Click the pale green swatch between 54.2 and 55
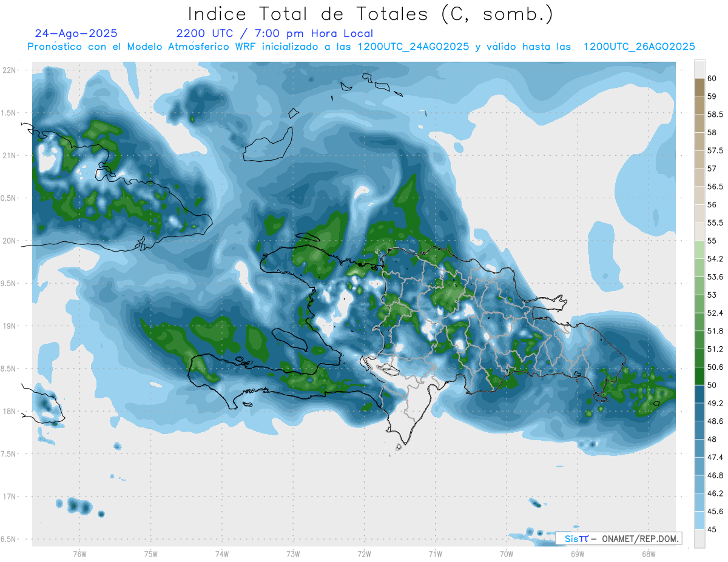This screenshot has height=562, width=728. coord(699,250)
